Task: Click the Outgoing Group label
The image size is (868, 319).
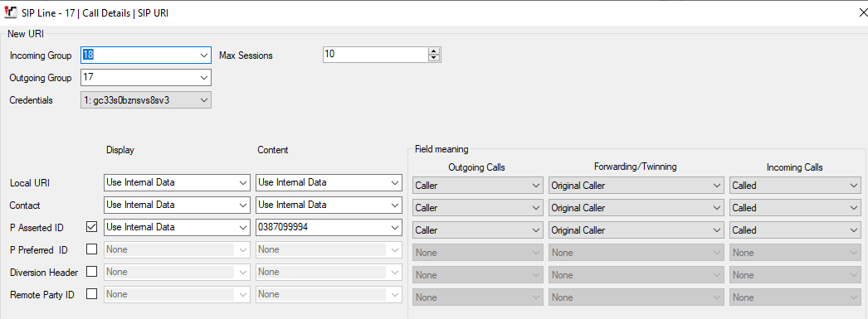Action: point(41,78)
